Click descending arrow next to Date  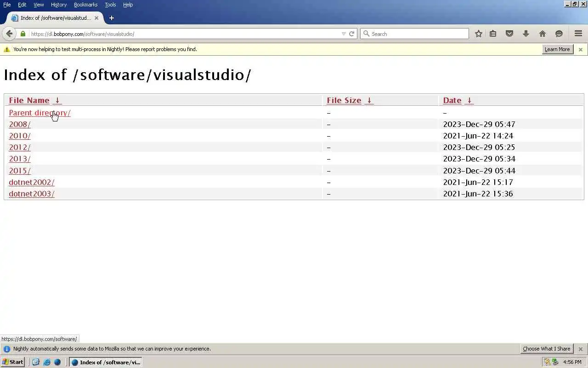(469, 100)
